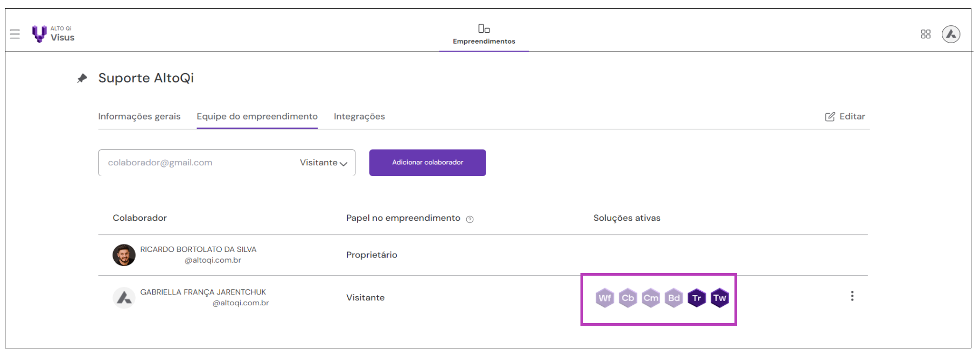Open the Tw solution
The height and width of the screenshot is (357, 980).
(x=720, y=297)
